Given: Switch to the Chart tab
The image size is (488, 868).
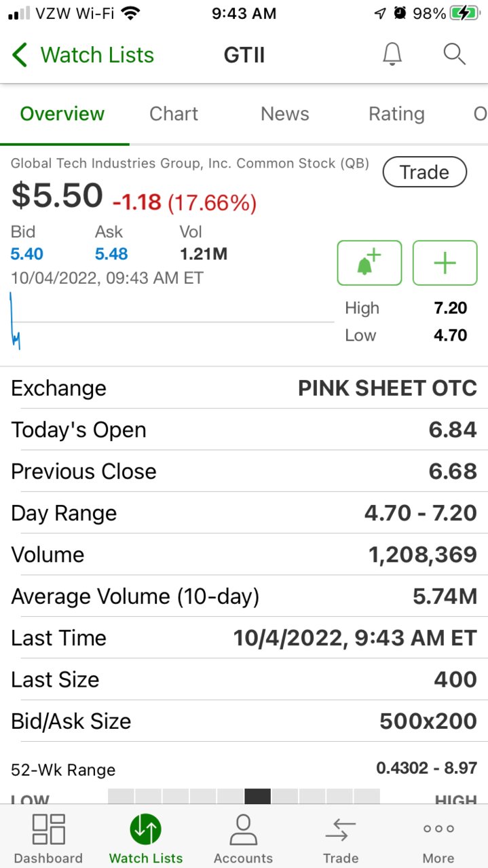Looking at the screenshot, I should [174, 114].
